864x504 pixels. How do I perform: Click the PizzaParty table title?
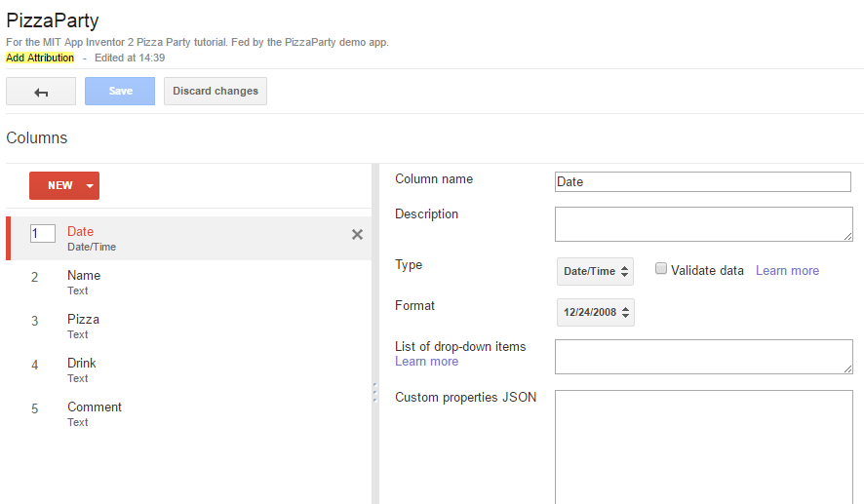(x=53, y=20)
